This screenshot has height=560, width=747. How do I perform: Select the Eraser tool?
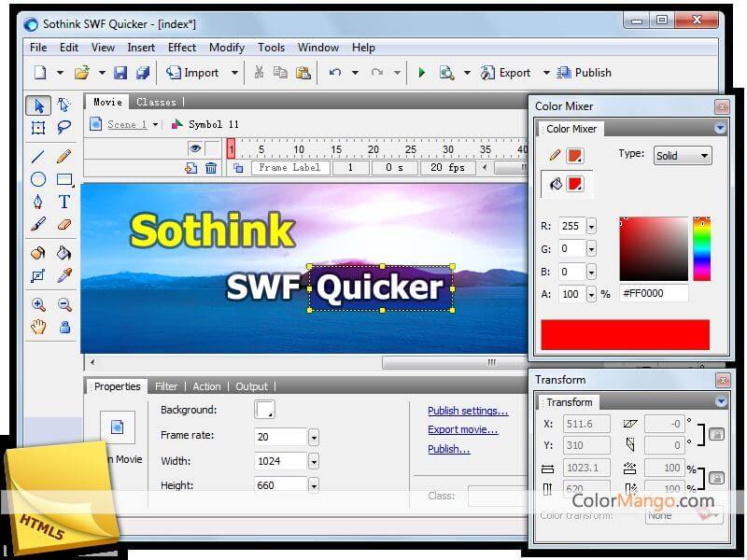pos(63,224)
